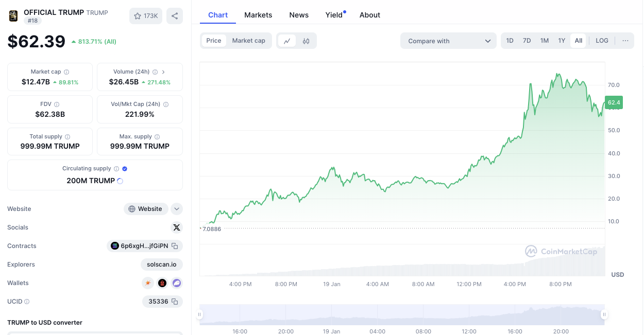The image size is (644, 335).
Task: Switch to candlestick chart icon
Action: coord(306,41)
